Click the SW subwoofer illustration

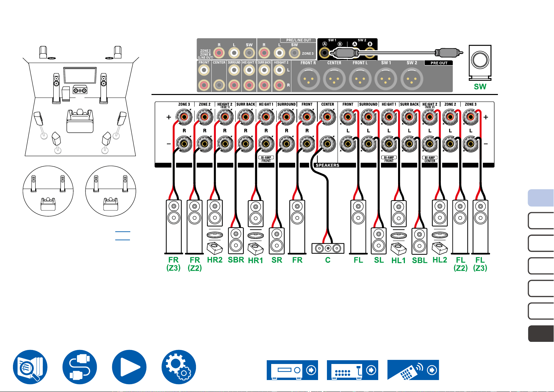pos(480,63)
